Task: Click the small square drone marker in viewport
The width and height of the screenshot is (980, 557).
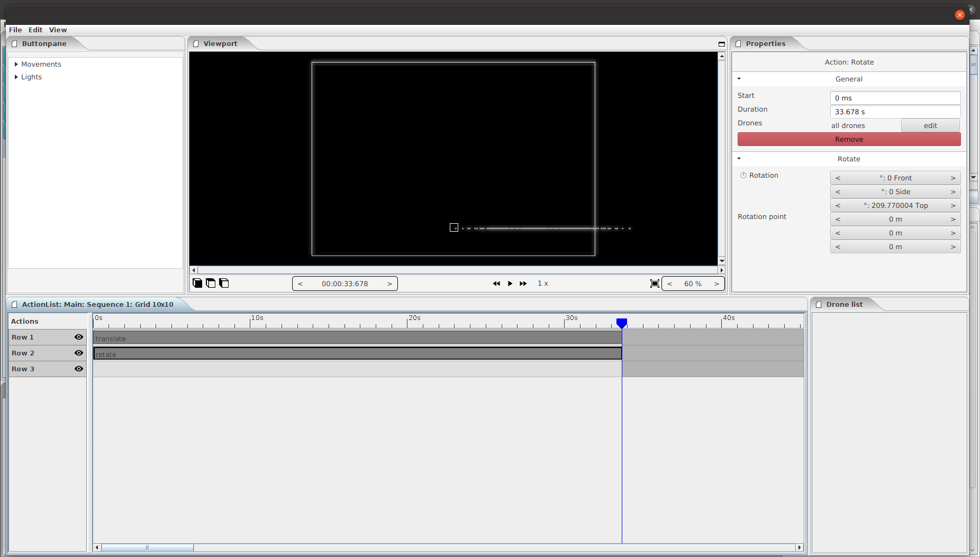Action: coord(454,227)
